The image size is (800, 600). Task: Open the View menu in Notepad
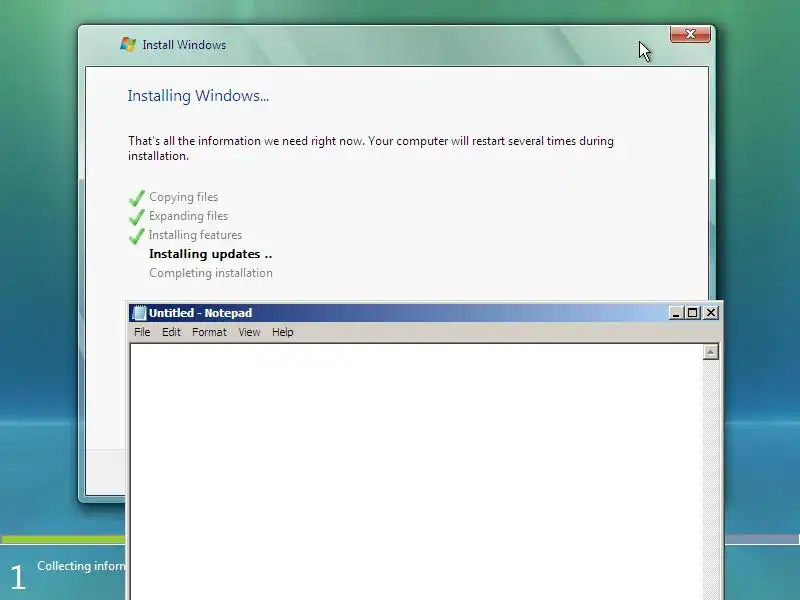pos(249,332)
